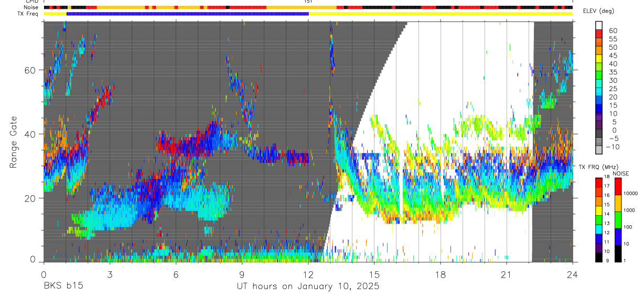Click the TX Freq row label at top left
Viewport: 644px width, 297px height.
pos(28,14)
